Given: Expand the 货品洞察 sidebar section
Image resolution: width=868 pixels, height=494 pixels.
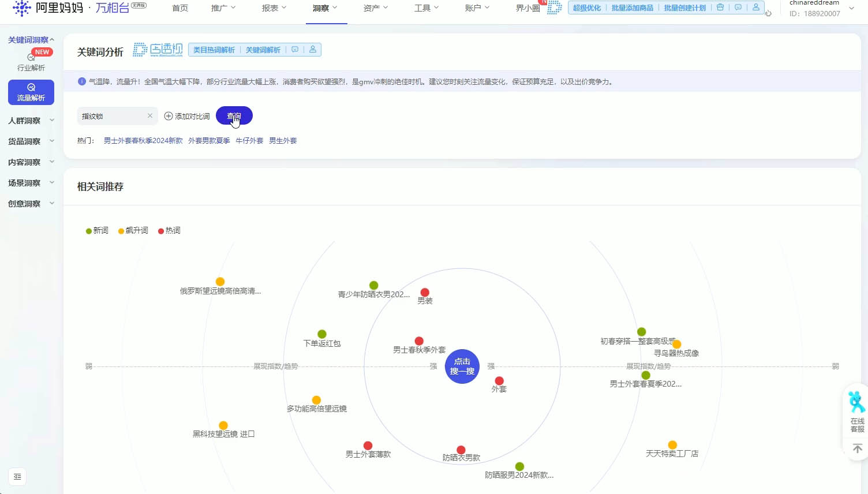Looking at the screenshot, I should tap(31, 141).
